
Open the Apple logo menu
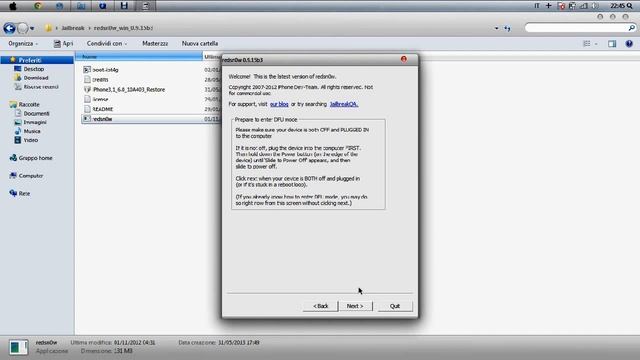pyautogui.click(x=13, y=6)
